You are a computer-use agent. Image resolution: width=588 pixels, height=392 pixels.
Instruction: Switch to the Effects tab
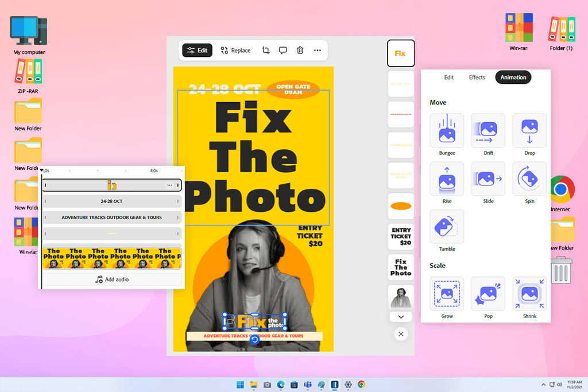pyautogui.click(x=477, y=77)
